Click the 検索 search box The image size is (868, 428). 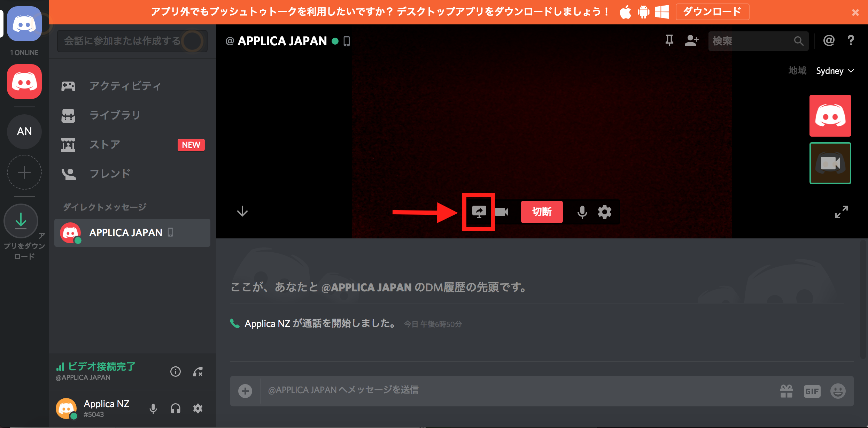[x=758, y=41]
